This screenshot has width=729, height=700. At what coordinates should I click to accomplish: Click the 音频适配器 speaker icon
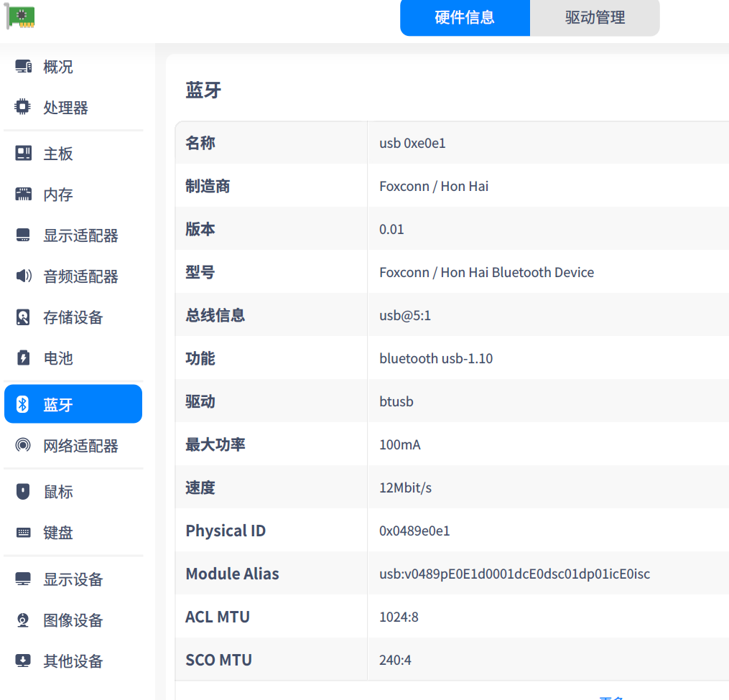click(23, 276)
